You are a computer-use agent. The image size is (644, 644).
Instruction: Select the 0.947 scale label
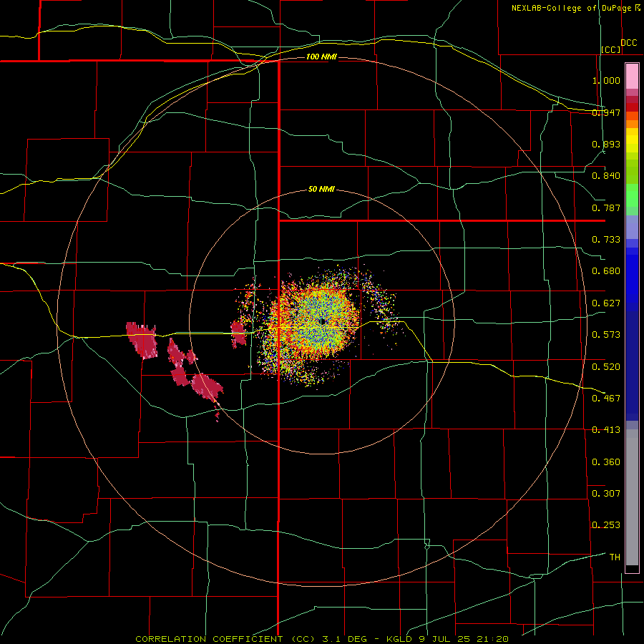606,112
